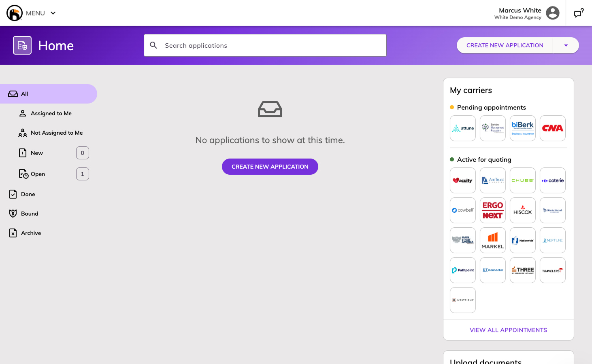This screenshot has width=592, height=364.
Task: Click the 'No applications to show' message
Action: click(x=270, y=140)
